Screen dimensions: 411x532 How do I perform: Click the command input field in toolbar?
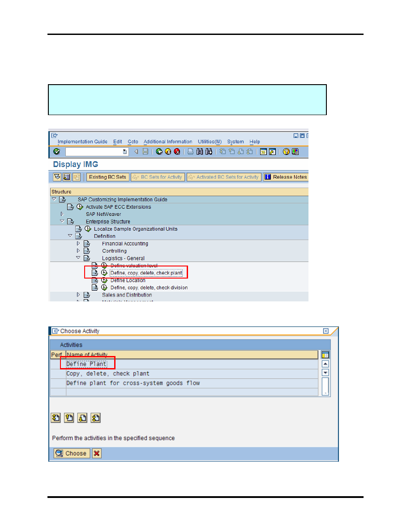(94, 152)
